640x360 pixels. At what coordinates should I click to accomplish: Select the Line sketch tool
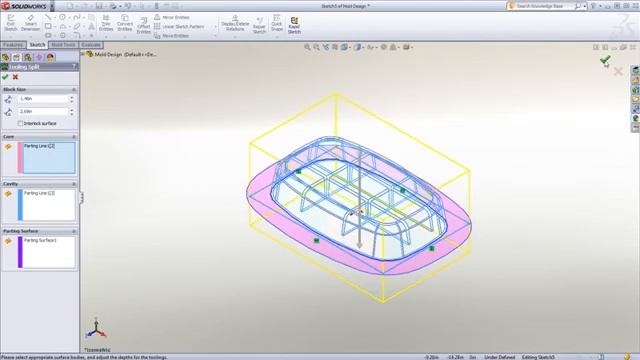48,17
